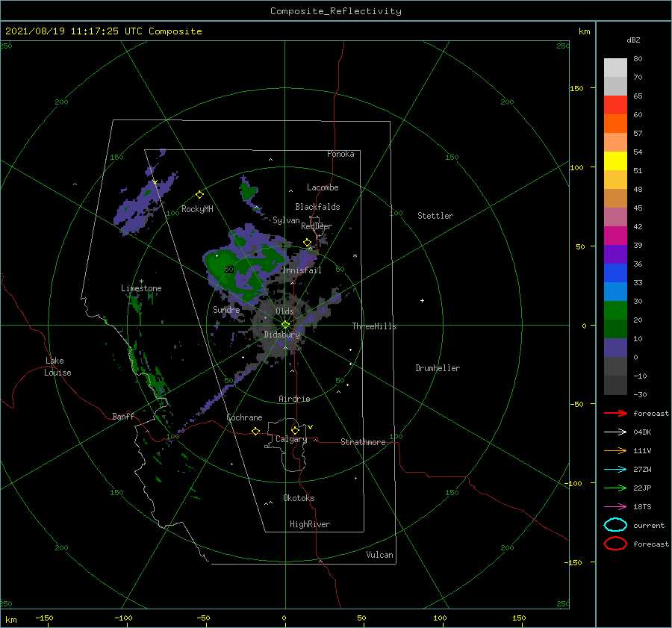The height and width of the screenshot is (628, 672).
Task: Click the Lacombe city label
Action: point(323,187)
